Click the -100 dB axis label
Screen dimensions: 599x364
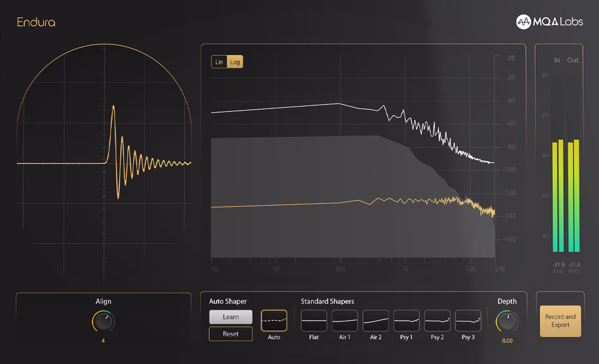(508, 169)
